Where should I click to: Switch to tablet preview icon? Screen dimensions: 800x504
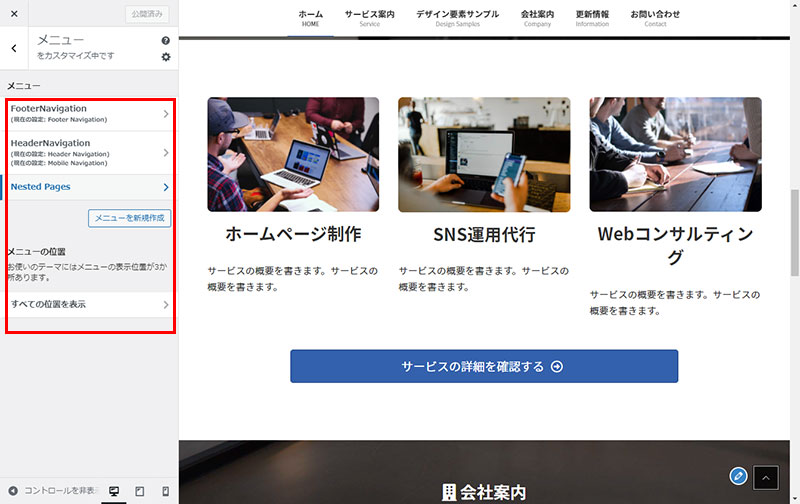(x=139, y=491)
